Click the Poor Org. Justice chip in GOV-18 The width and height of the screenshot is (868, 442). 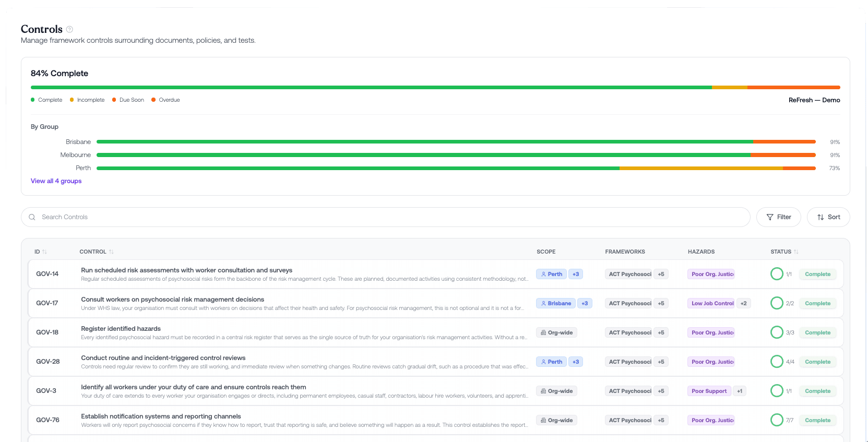coord(711,332)
